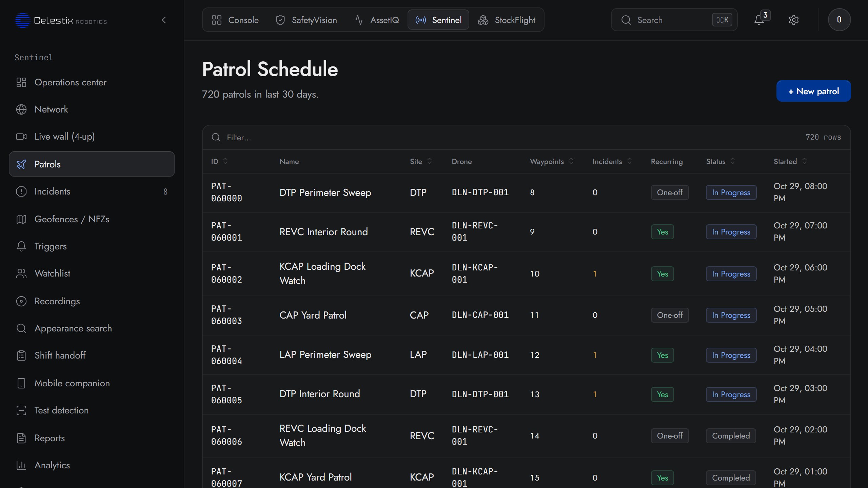Click DTP Perimeter Sweep patrol name
The height and width of the screenshot is (488, 868).
(325, 192)
